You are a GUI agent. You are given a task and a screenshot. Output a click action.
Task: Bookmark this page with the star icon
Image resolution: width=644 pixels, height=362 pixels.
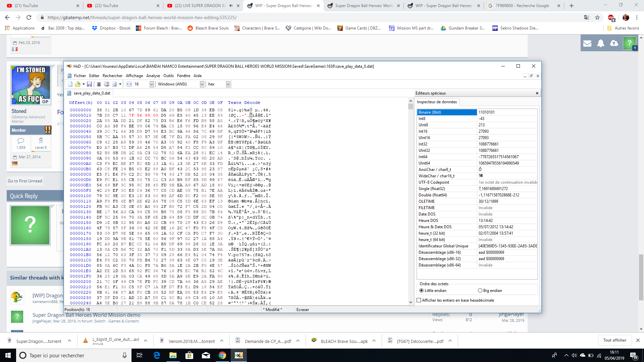click(x=597, y=17)
